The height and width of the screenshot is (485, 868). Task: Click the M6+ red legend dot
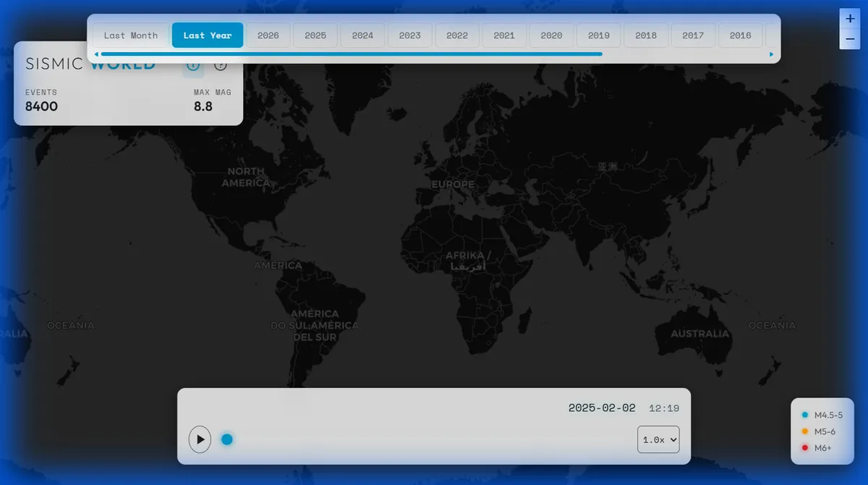point(805,448)
